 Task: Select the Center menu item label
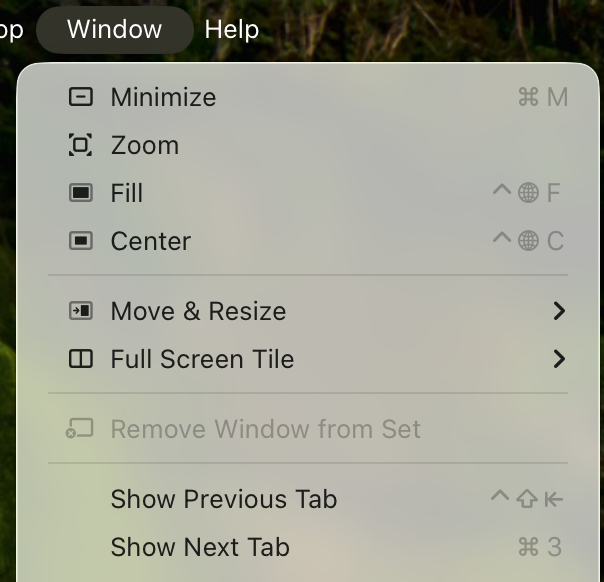pyautogui.click(x=150, y=241)
